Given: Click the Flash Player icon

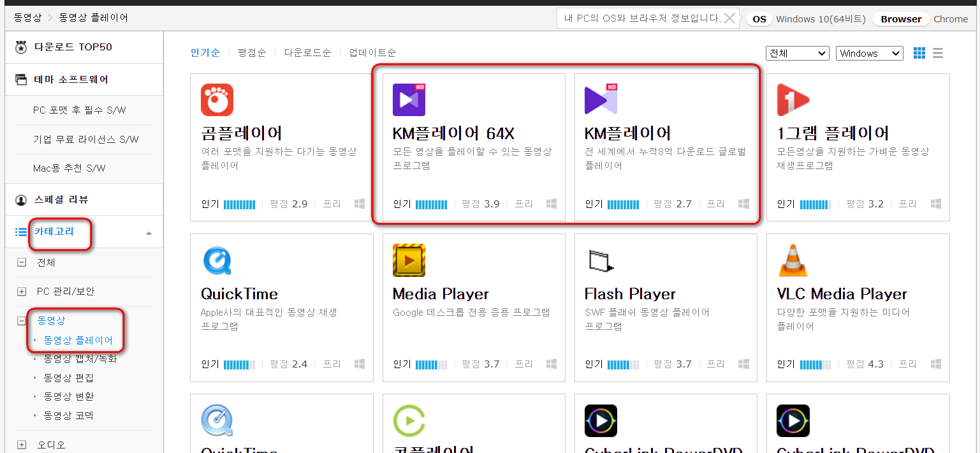Looking at the screenshot, I should (x=601, y=260).
